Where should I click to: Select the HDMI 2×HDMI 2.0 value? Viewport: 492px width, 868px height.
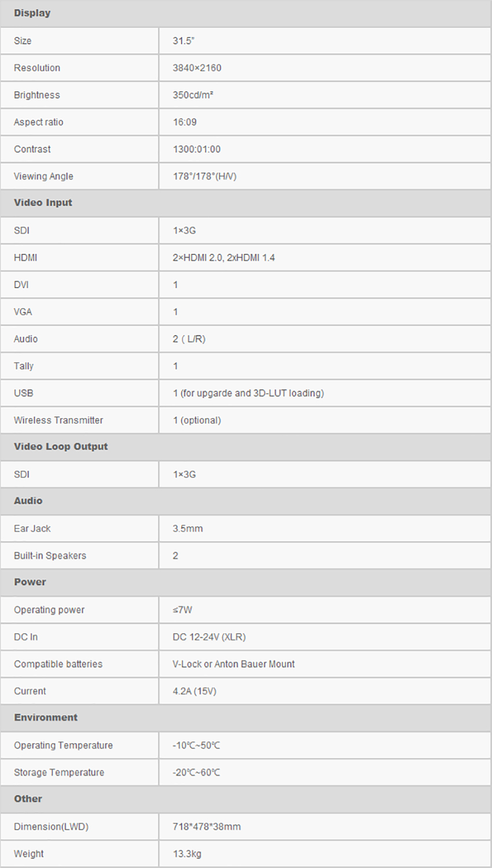(223, 257)
